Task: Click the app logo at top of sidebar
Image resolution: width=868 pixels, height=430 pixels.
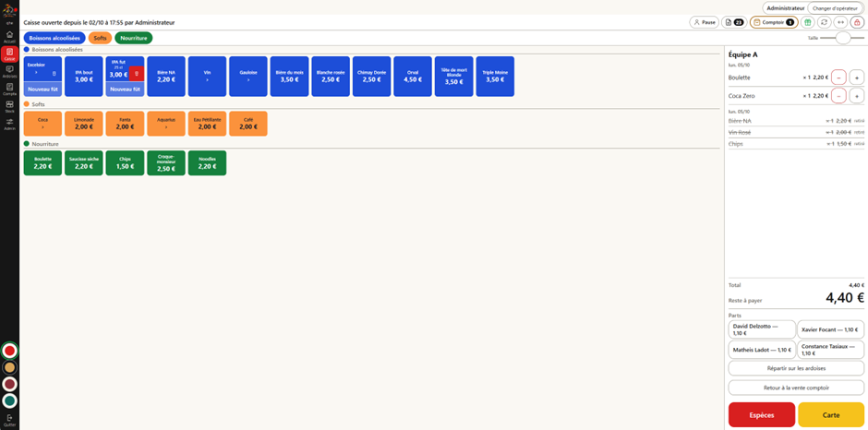Action: tap(9, 10)
